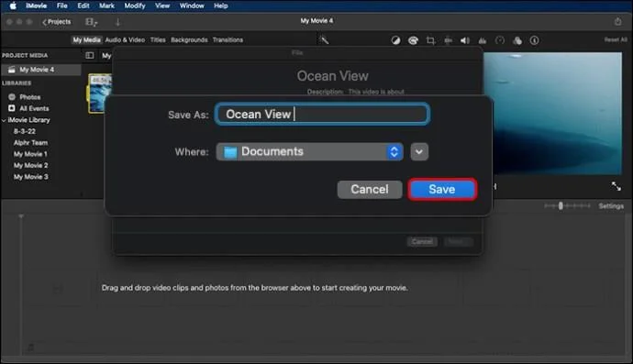The width and height of the screenshot is (633, 364).
Task: Collapse the iMovie Library tree
Action: (x=4, y=120)
